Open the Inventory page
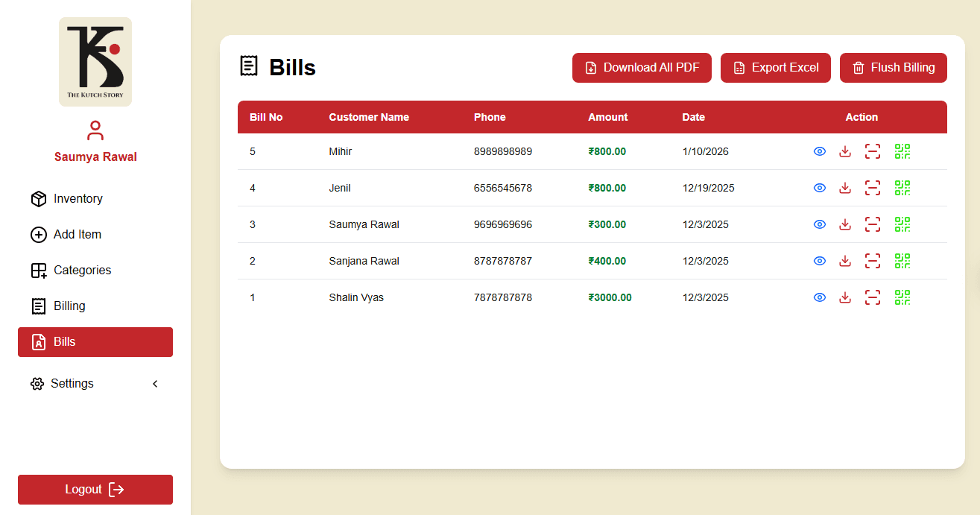The width and height of the screenshot is (980, 515). tap(95, 199)
